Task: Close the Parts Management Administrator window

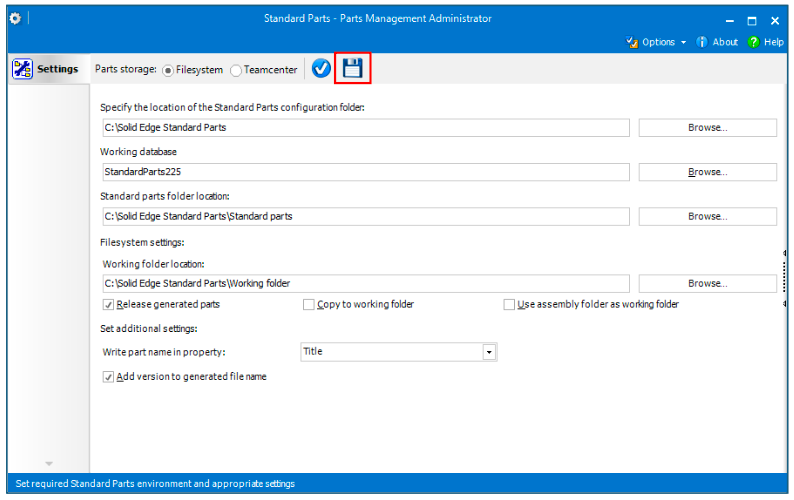Action: (775, 21)
